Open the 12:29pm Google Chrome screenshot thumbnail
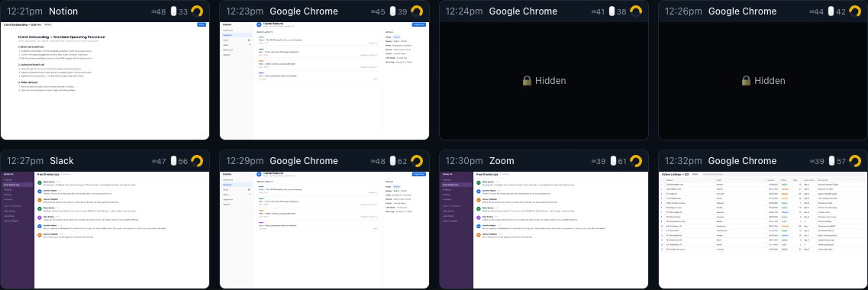Screen dimensions: 868x290 pos(324,230)
